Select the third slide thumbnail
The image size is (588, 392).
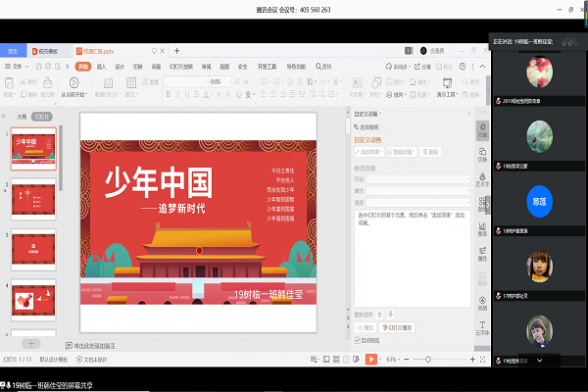click(39, 249)
